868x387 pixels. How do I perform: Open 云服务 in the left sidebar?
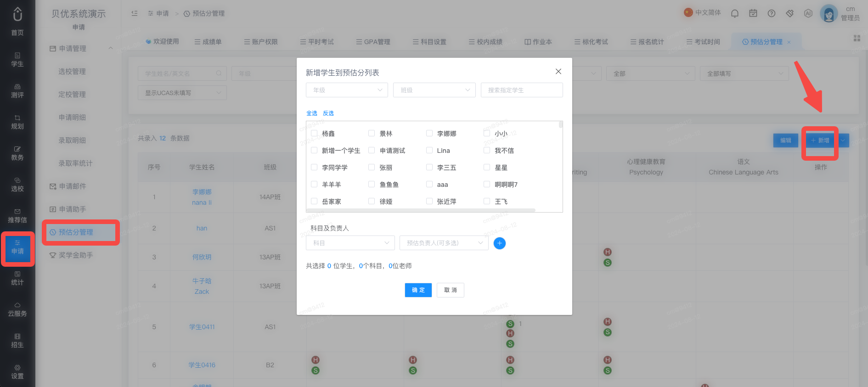coord(17,310)
